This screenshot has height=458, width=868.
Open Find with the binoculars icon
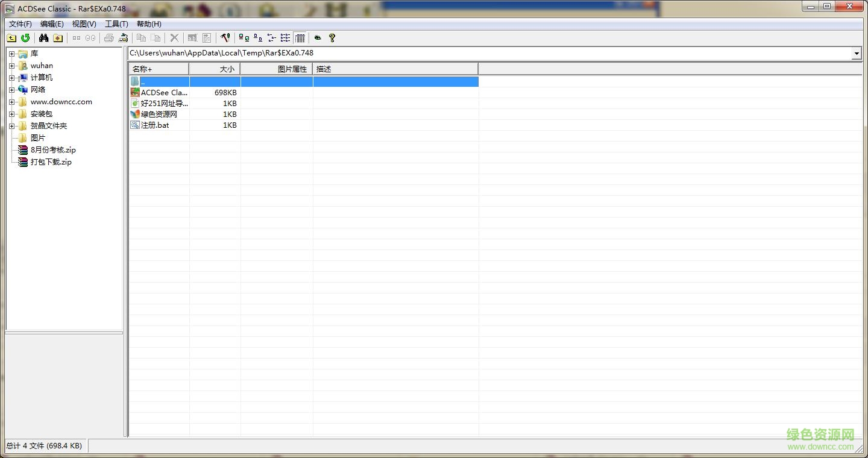pos(45,38)
